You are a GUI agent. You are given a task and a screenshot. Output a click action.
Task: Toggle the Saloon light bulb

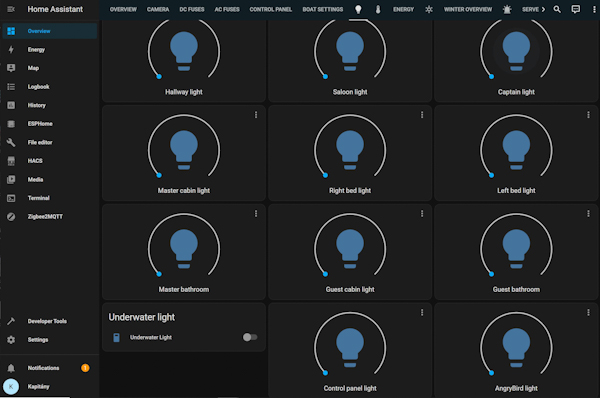point(350,51)
